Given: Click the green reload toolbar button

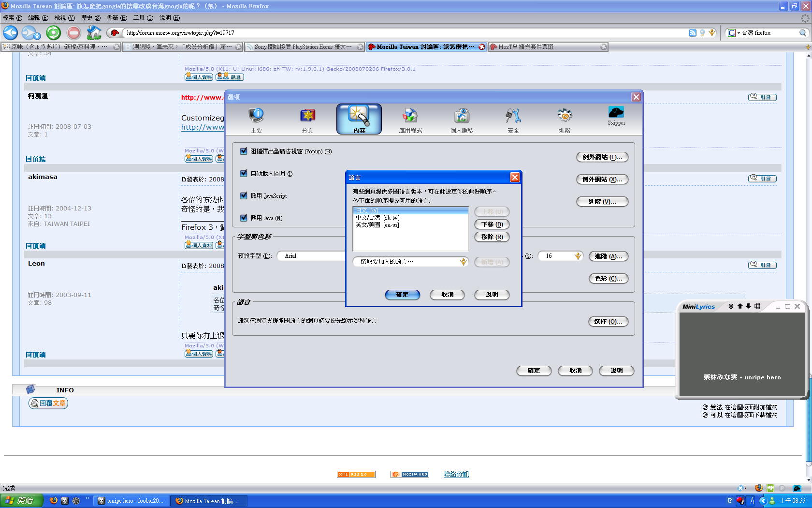Looking at the screenshot, I should tap(54, 33).
